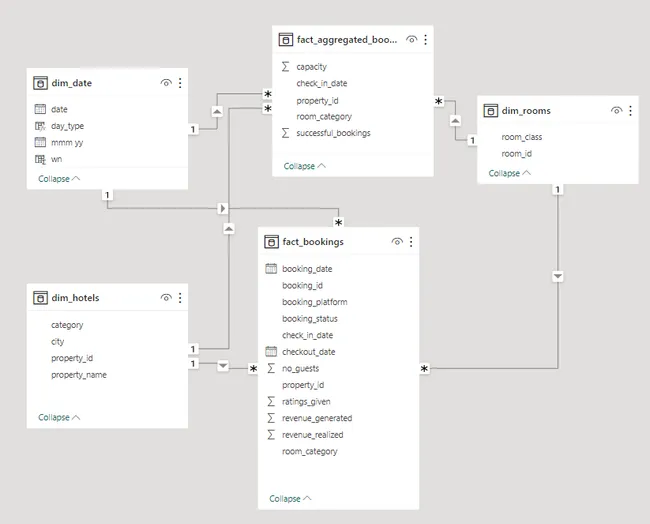Click the sigma icon beside no_guests
Viewport: 650px width, 524px height.
tap(271, 368)
